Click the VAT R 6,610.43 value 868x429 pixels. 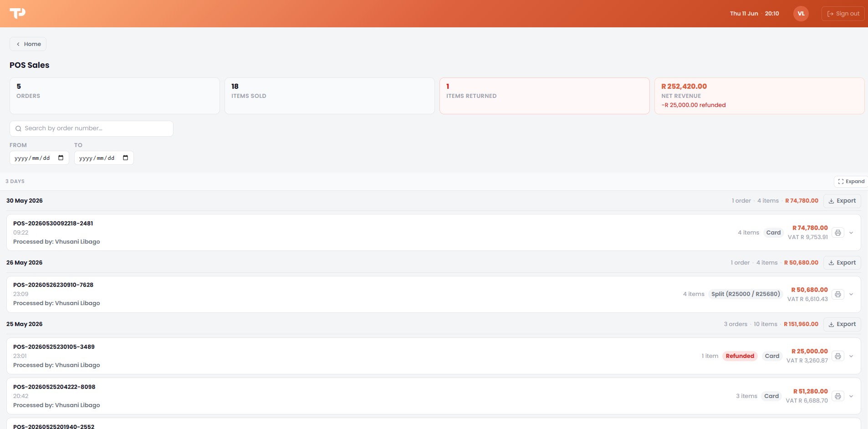[807, 299]
